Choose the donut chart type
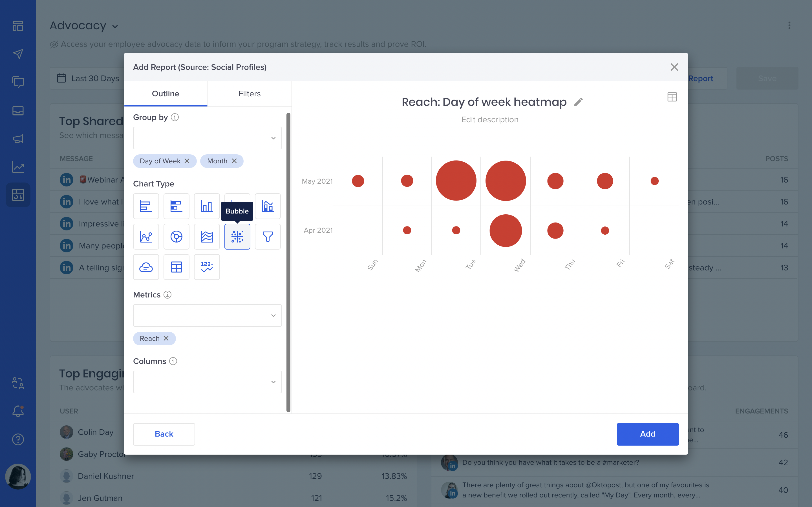The width and height of the screenshot is (812, 507). (x=176, y=237)
